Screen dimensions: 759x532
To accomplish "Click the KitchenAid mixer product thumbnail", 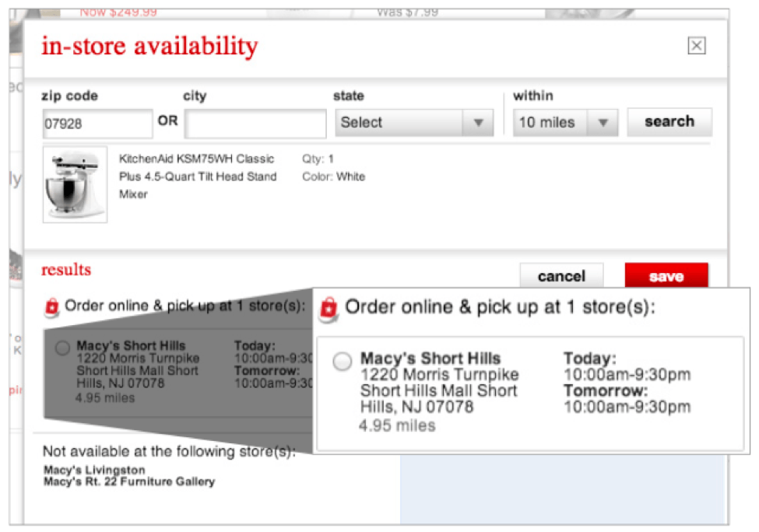I will pos(75,184).
